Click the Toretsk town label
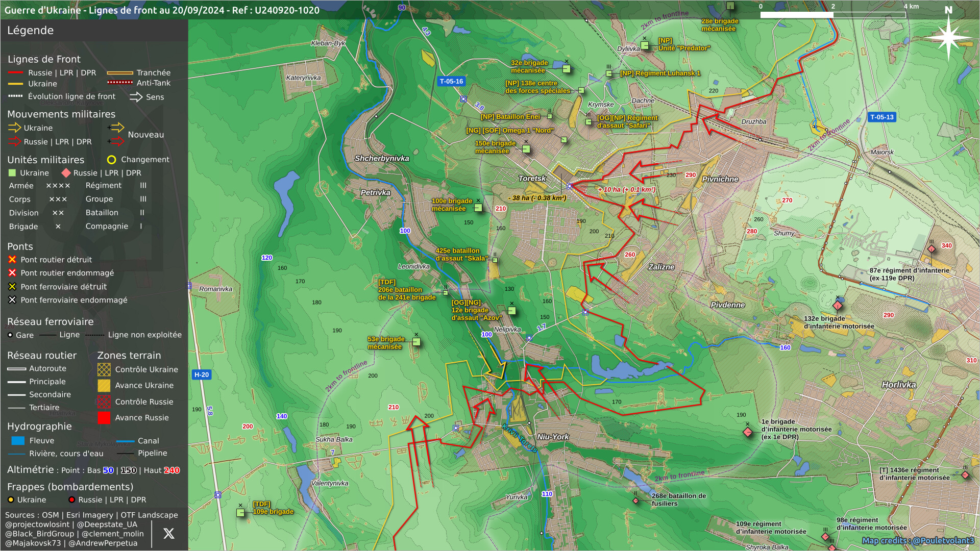The image size is (980, 551). [532, 179]
